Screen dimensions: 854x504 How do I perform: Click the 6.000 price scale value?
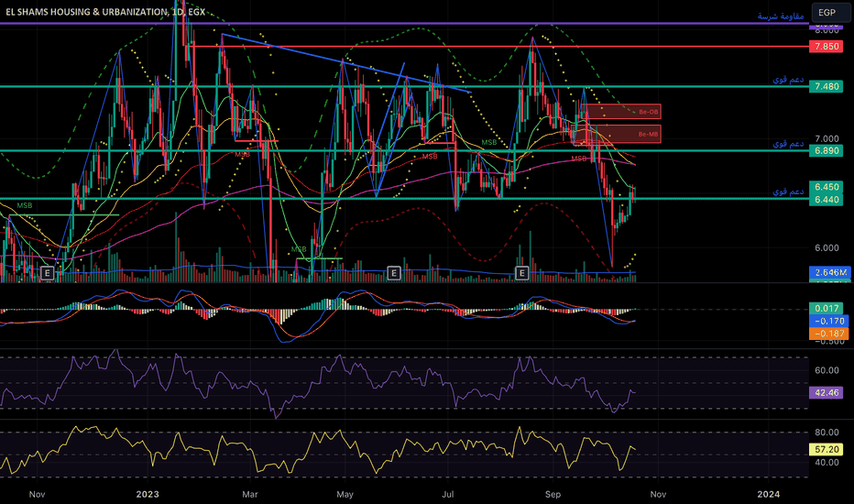pyautogui.click(x=827, y=247)
